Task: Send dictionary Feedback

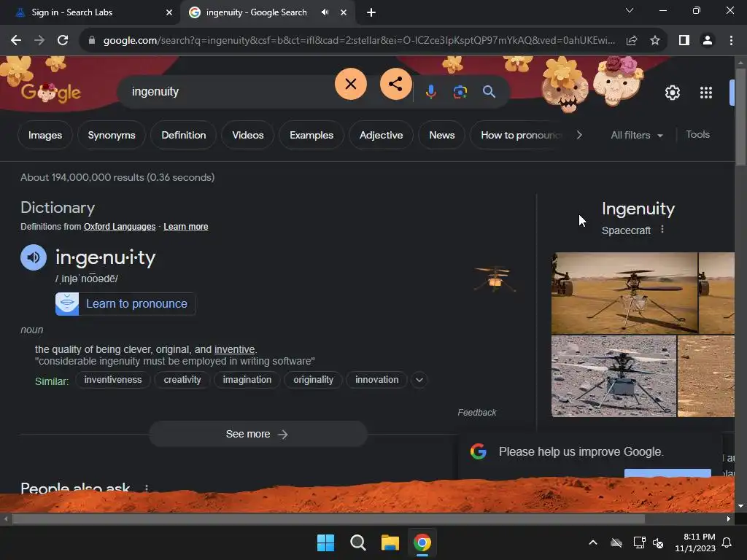Action: point(477,413)
